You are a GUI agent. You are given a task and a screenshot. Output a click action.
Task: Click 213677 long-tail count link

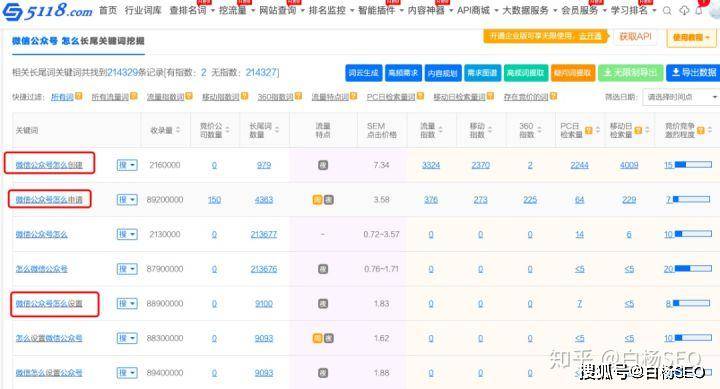tap(264, 234)
